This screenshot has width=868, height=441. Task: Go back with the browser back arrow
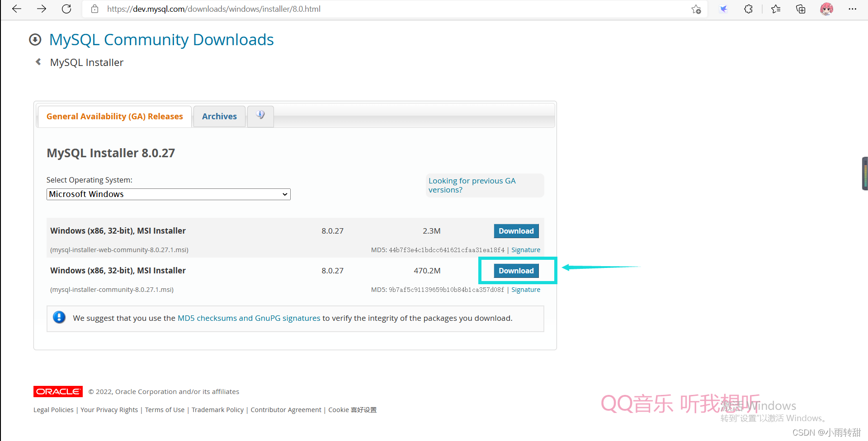click(x=17, y=9)
